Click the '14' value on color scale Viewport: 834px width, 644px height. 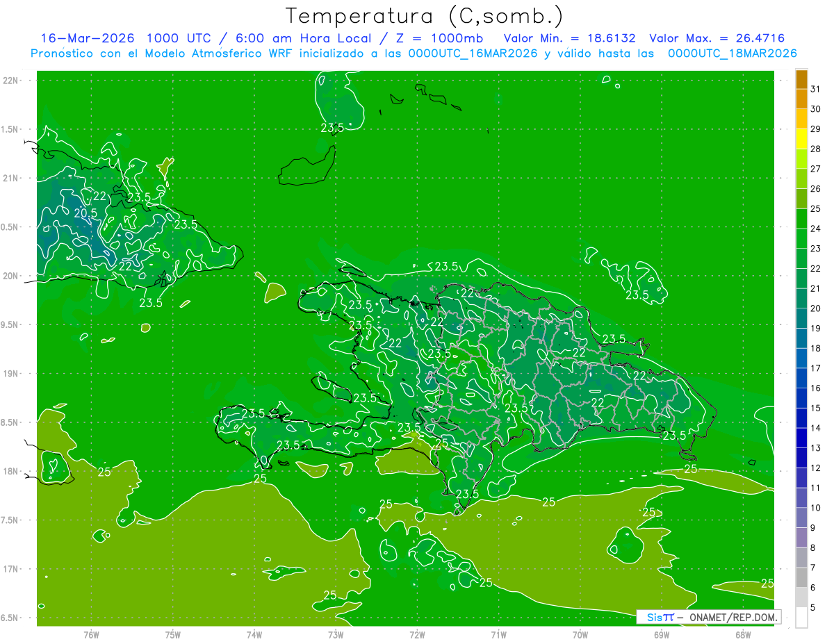coord(815,429)
